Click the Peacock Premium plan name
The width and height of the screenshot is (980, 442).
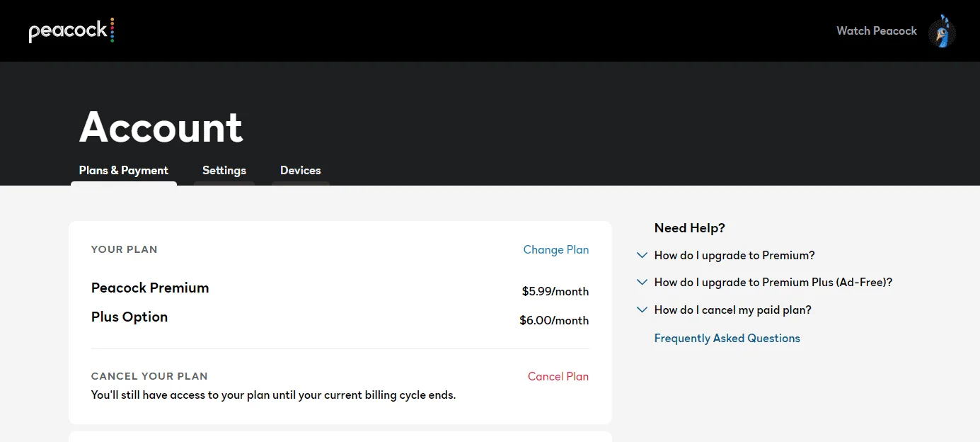point(150,288)
